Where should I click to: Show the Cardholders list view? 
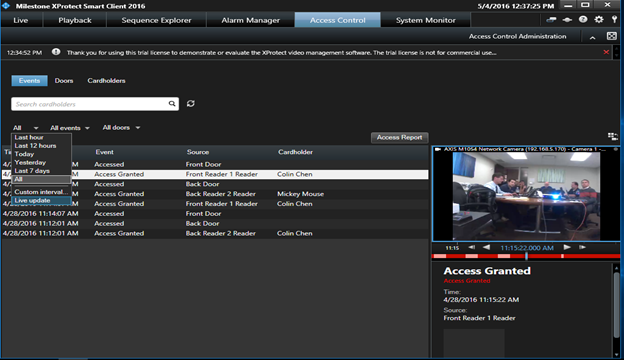tap(106, 80)
